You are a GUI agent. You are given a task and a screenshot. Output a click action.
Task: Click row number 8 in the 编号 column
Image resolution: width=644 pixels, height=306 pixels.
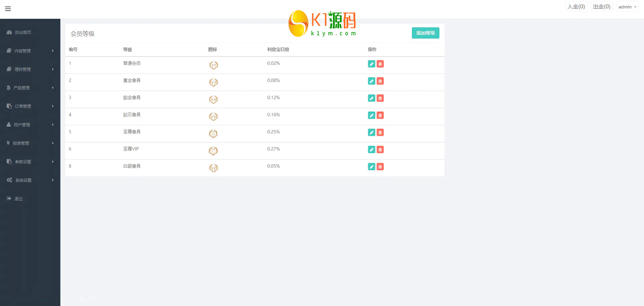click(70, 166)
